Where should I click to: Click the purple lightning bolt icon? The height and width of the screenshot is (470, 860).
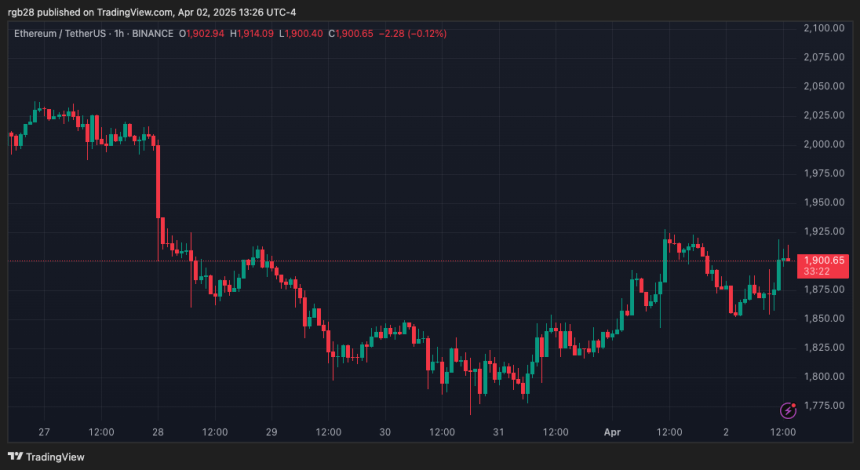[x=788, y=410]
